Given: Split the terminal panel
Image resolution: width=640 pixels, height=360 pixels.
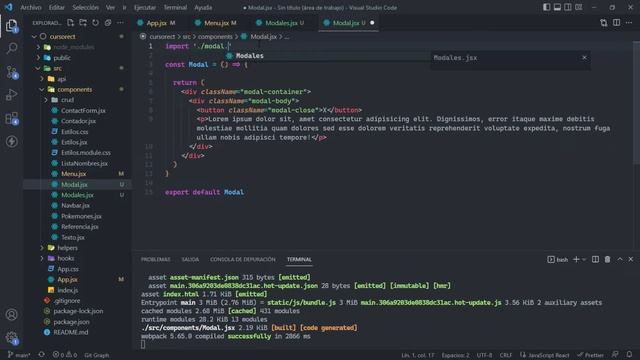Looking at the screenshot, I should [x=595, y=260].
